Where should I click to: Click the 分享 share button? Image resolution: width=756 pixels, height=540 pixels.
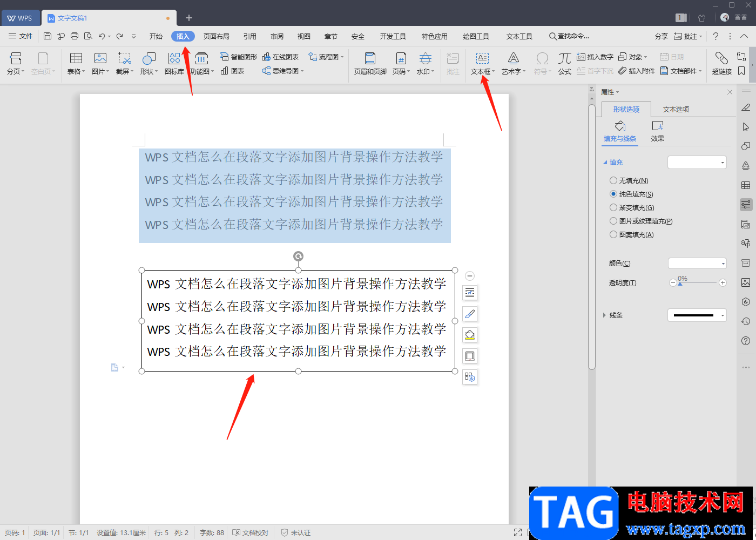[x=661, y=36]
